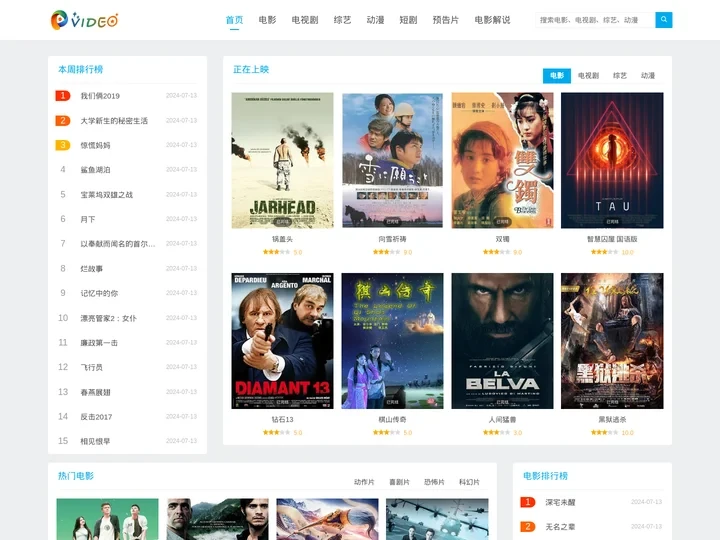Select 动作片 filter in 热门电影

click(364, 482)
